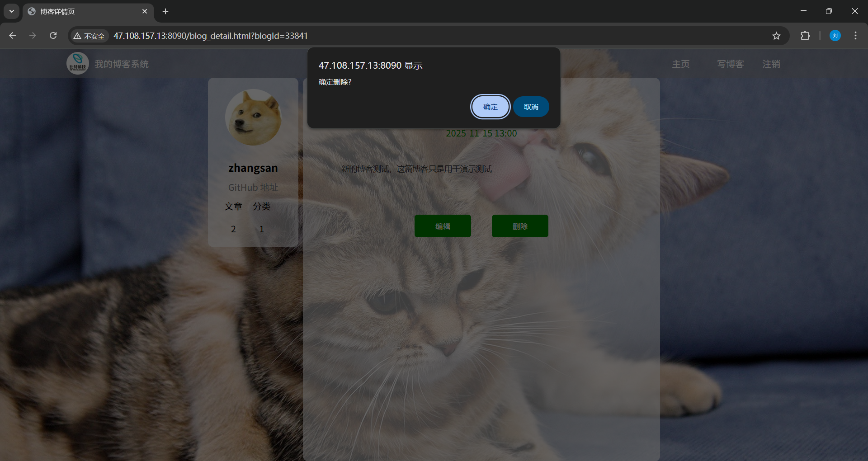Open the browser extensions puzzle icon

pyautogui.click(x=805, y=36)
